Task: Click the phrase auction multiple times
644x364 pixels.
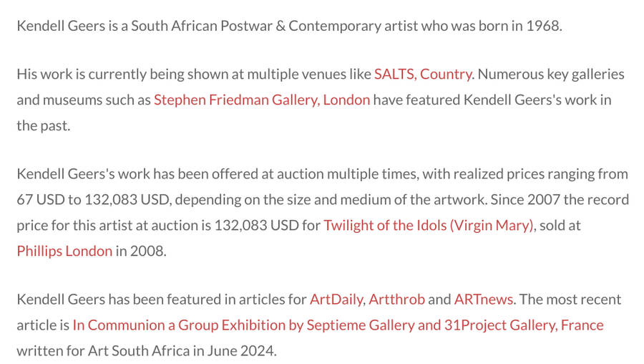Action: (x=348, y=174)
